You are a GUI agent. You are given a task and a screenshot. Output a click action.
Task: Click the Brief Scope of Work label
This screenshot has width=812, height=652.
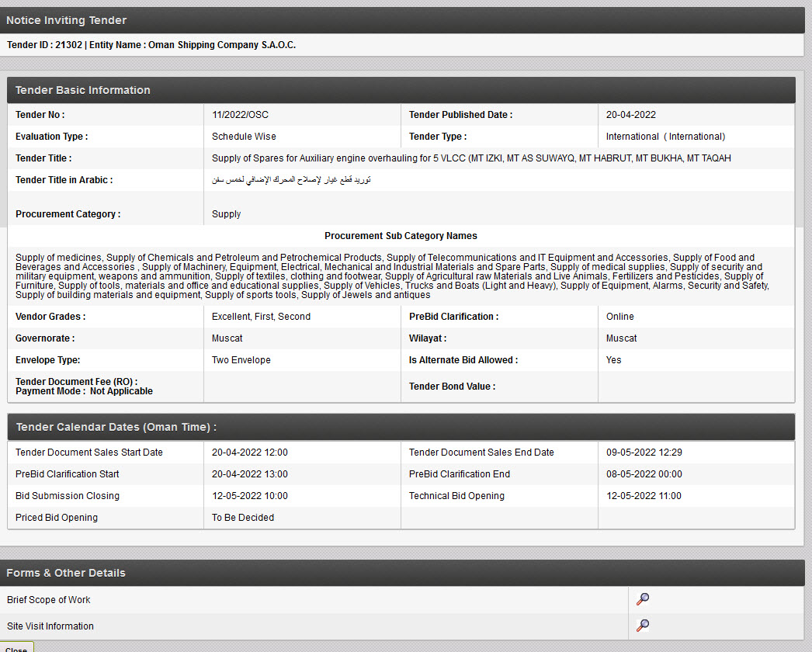(49, 600)
